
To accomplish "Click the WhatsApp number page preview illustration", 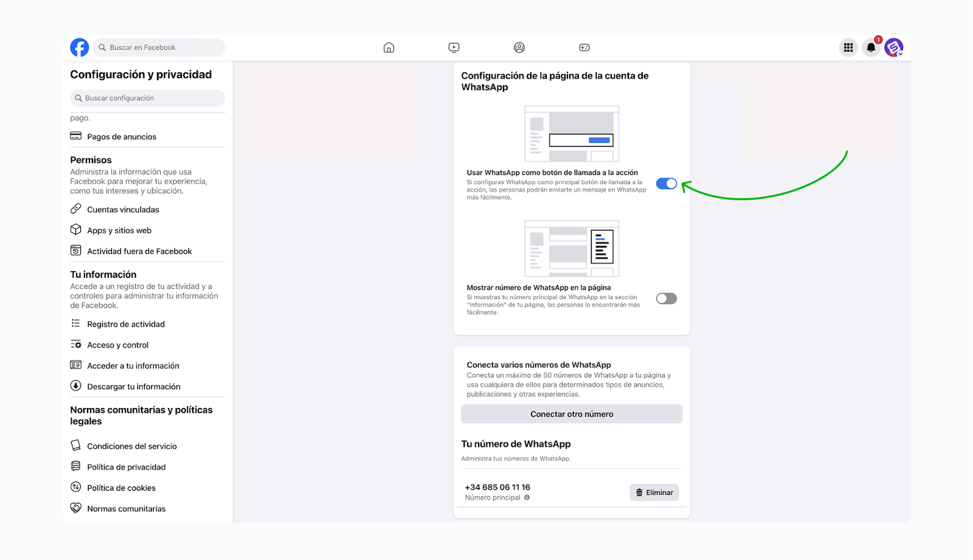I will click(x=572, y=249).
